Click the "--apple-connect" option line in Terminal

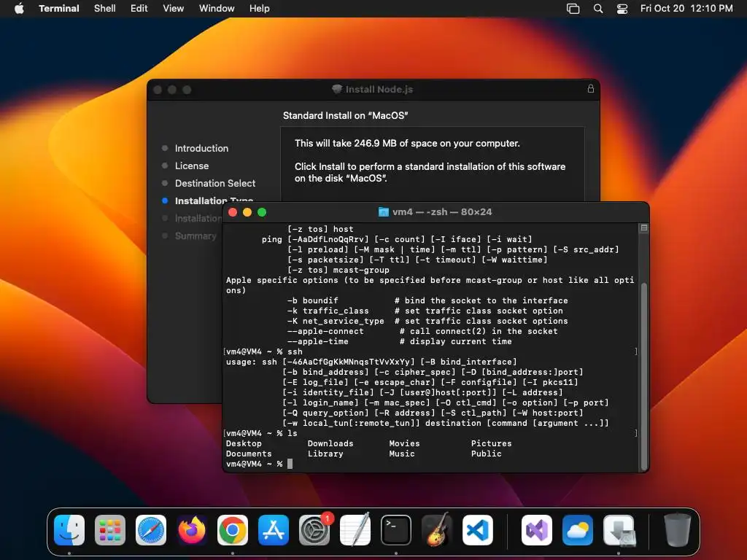click(x=422, y=332)
